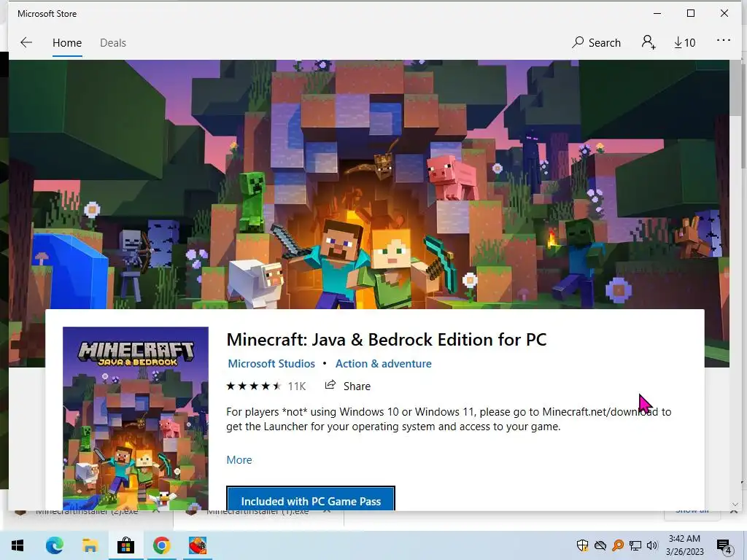Switch to the Deals tab
This screenshot has height=560, width=747.
[113, 43]
